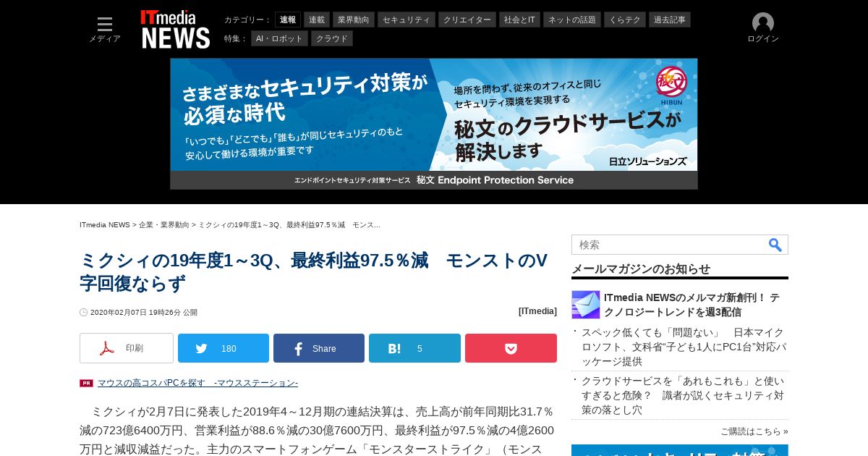Click the メールマガジンのお知らせ heading
The height and width of the screenshot is (456, 868).
(641, 269)
